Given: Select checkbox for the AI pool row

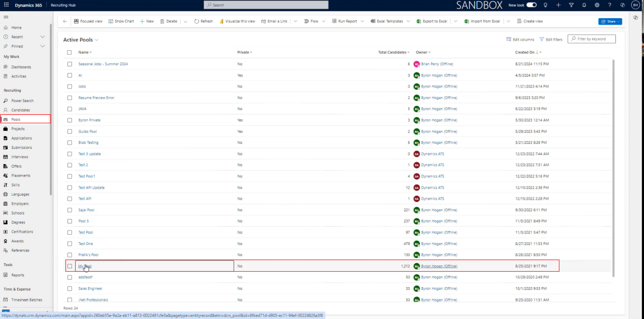Looking at the screenshot, I should click(69, 75).
